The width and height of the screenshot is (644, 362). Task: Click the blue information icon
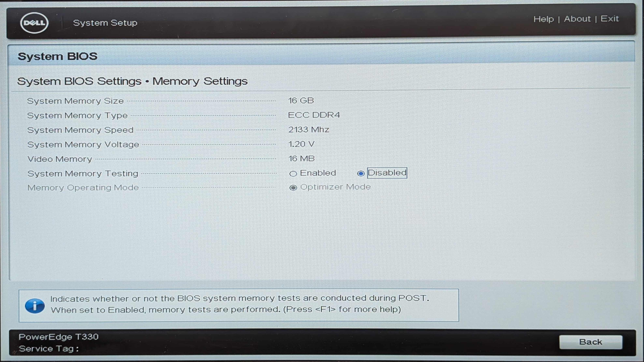coord(35,306)
